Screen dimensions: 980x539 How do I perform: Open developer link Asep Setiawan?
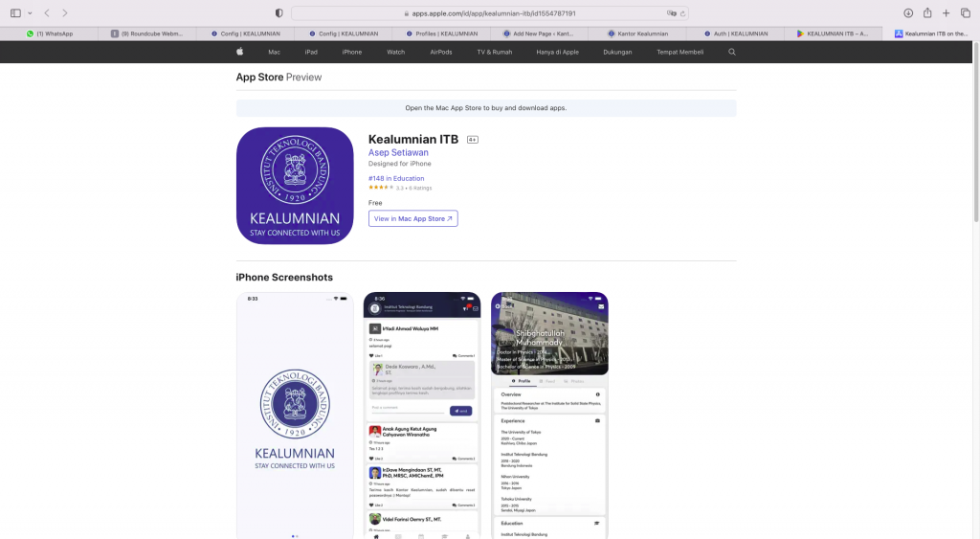(x=398, y=152)
